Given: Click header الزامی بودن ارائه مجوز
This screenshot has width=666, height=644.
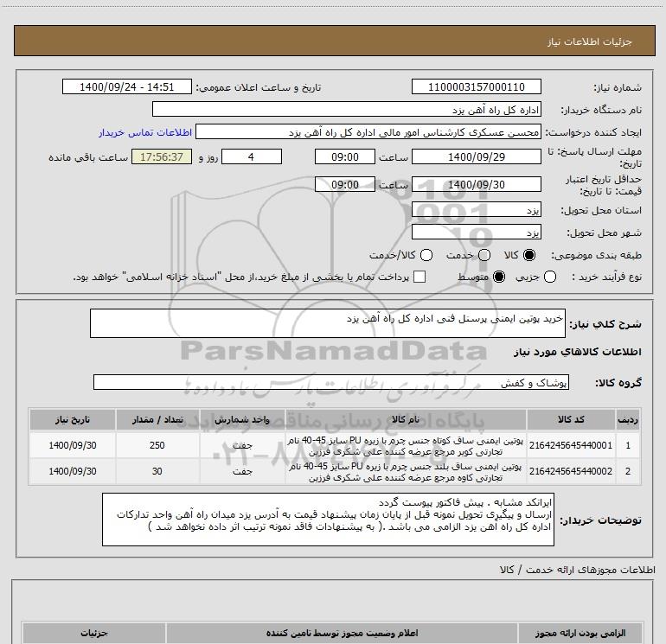Looking at the screenshot, I should tap(580, 633).
